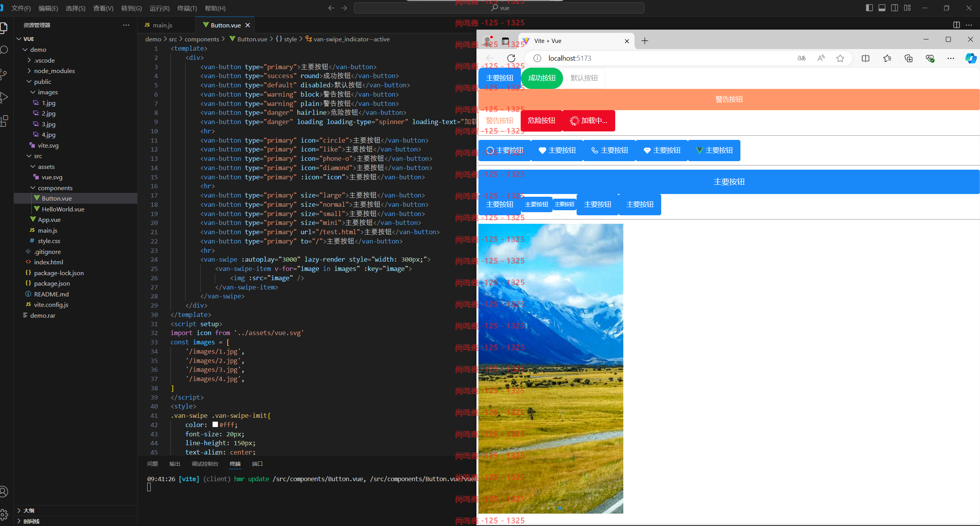
Task: Toggle primary side bar layout icon
Action: coord(869,8)
